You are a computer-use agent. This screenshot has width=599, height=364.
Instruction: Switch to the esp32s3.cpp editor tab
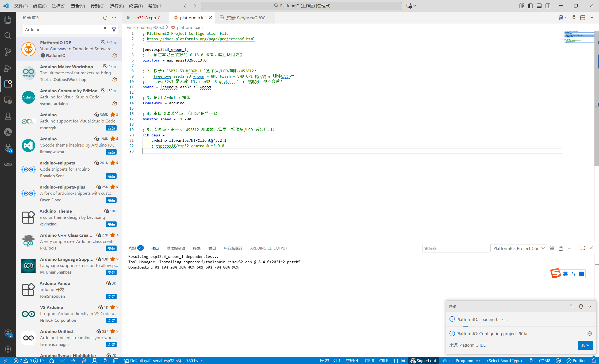point(144,18)
